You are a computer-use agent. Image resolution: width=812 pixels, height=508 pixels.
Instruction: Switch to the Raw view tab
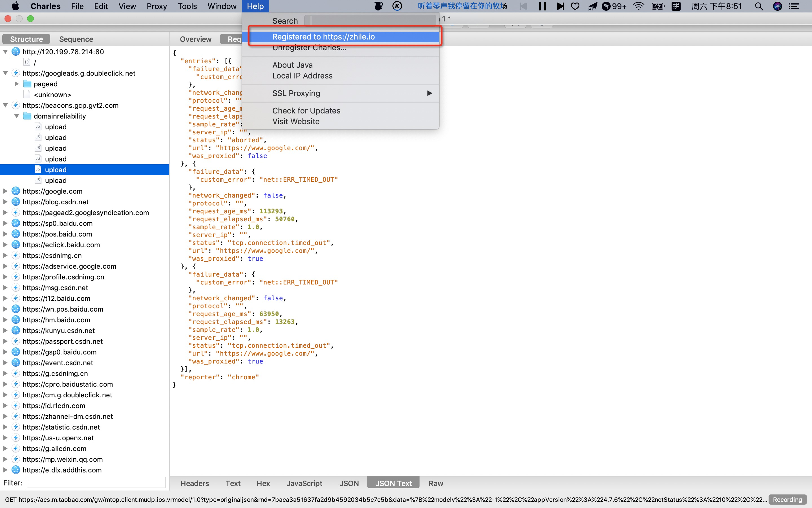pos(436,483)
